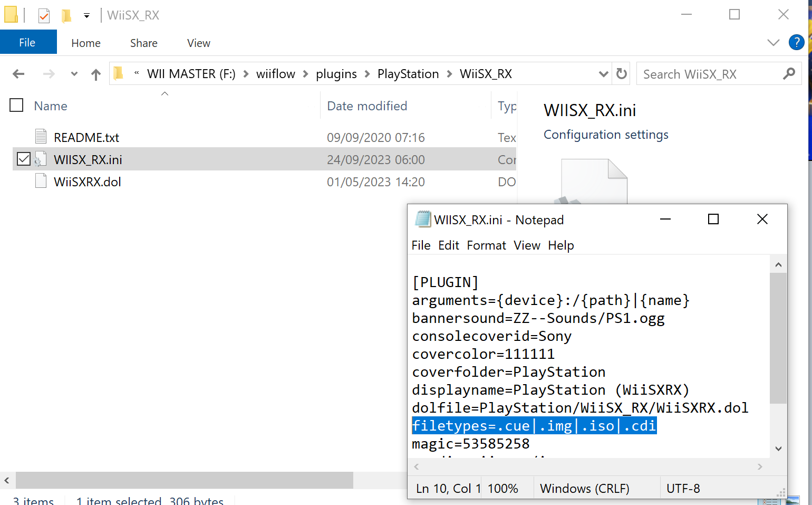Maximize the Notepad window

(x=713, y=219)
